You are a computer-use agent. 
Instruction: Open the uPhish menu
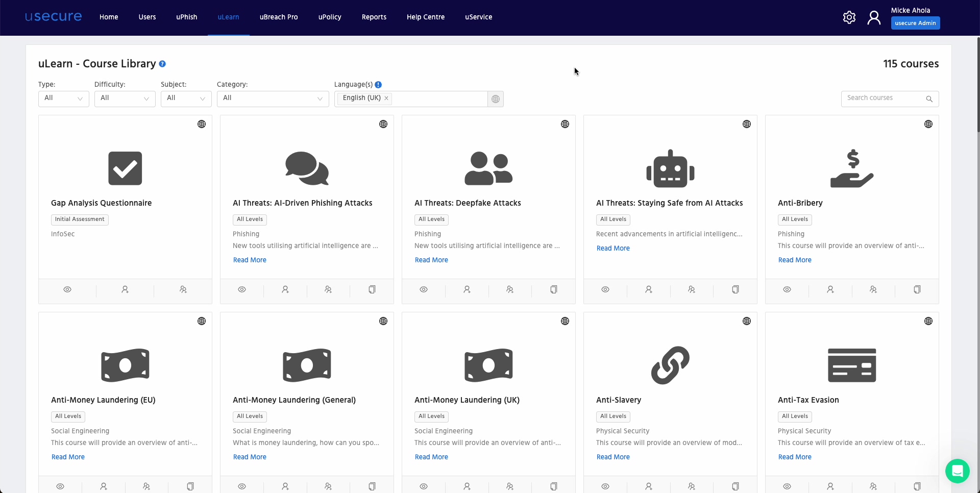[x=187, y=17]
